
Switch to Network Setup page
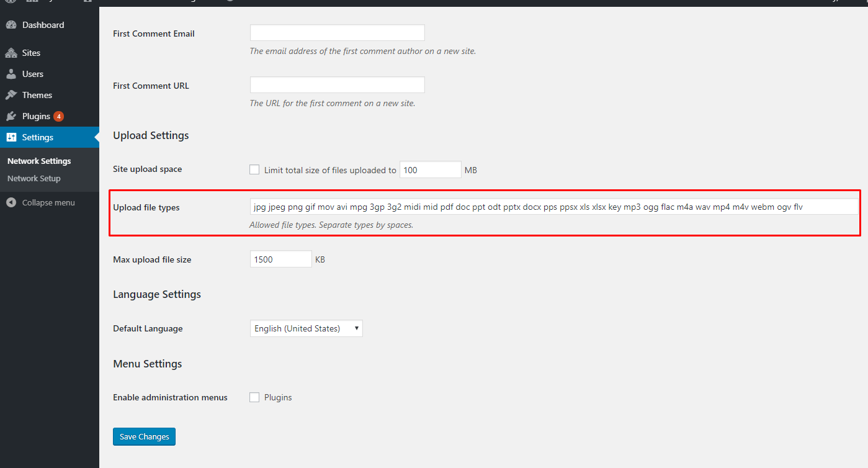34,178
